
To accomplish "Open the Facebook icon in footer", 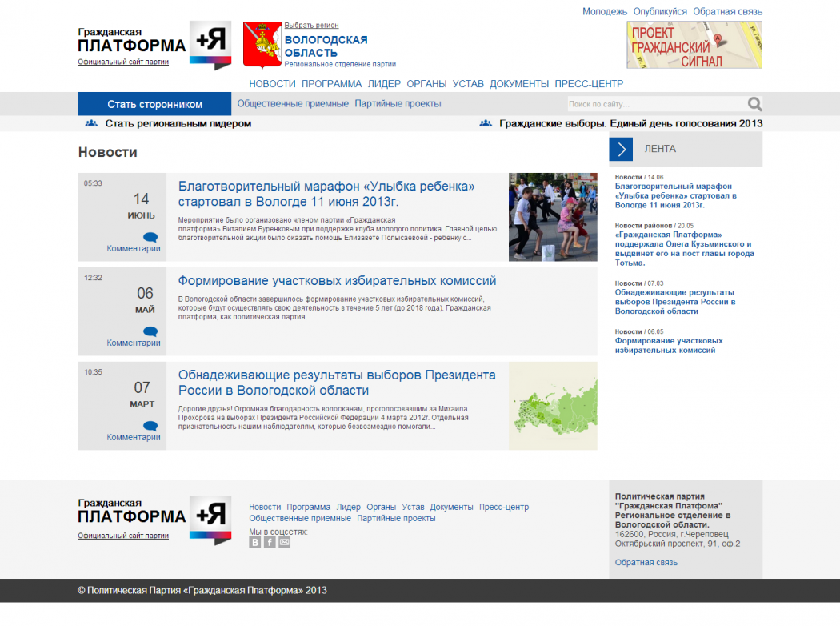I will click(270, 543).
